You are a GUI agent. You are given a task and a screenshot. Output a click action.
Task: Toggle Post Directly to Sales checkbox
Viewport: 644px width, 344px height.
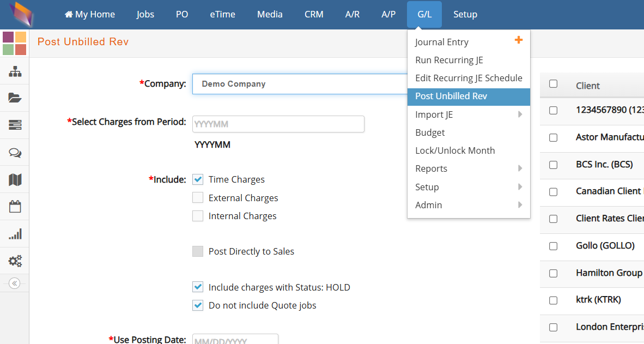point(198,251)
